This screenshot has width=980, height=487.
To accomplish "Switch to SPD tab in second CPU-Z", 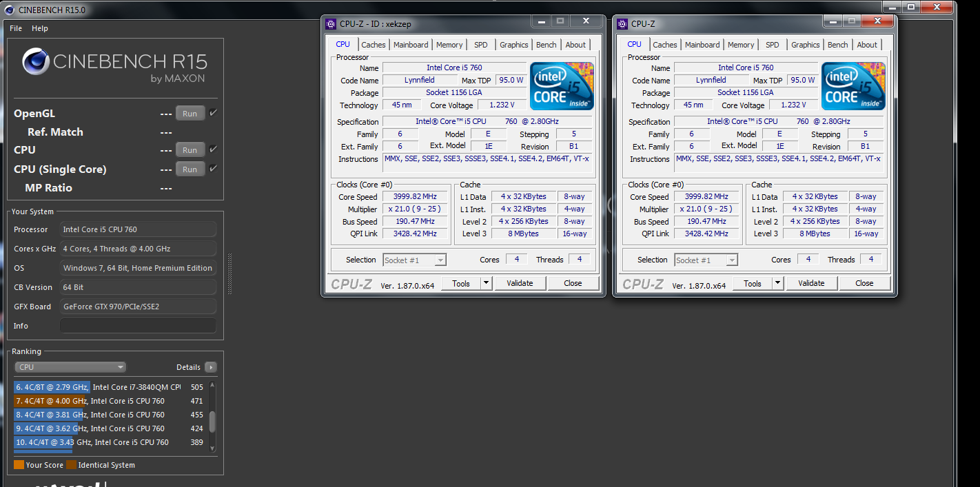I will click(x=773, y=45).
